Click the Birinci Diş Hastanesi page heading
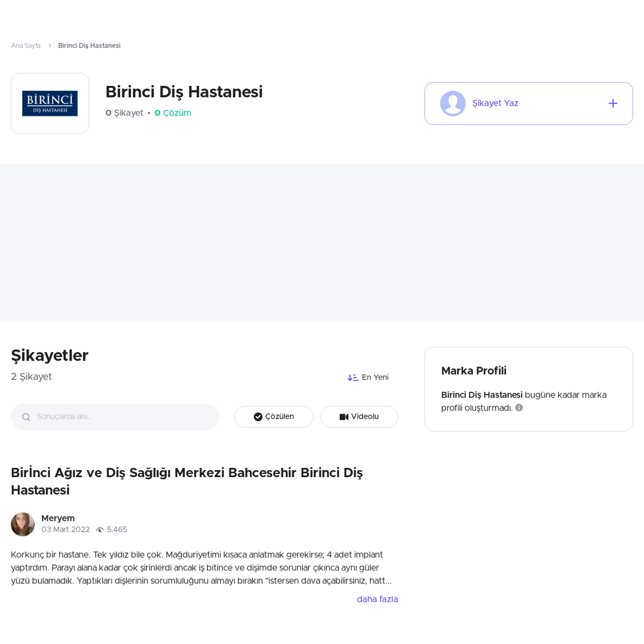The width and height of the screenshot is (644, 644). [x=184, y=92]
